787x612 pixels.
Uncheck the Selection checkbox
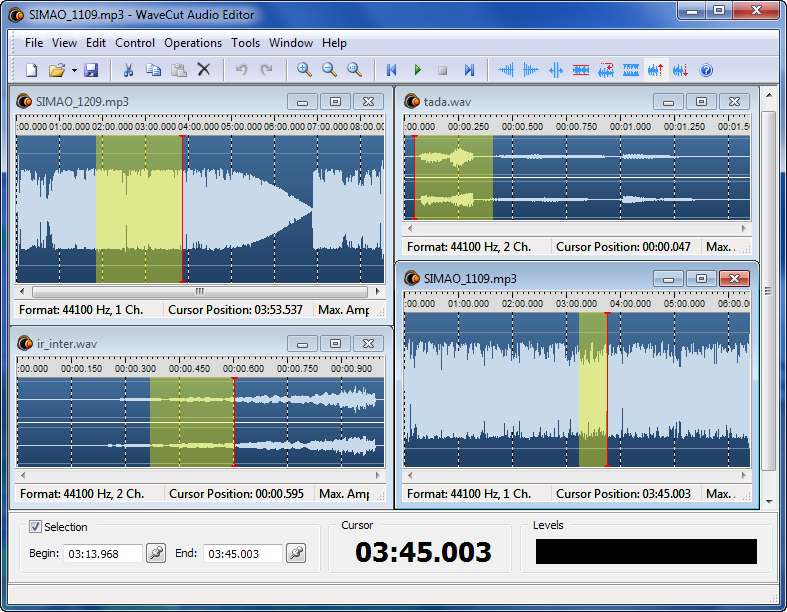click(36, 527)
